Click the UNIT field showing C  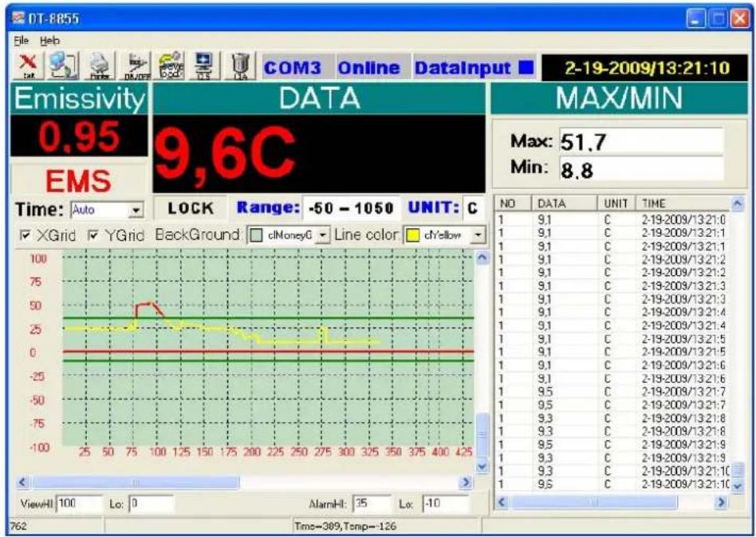tap(473, 208)
